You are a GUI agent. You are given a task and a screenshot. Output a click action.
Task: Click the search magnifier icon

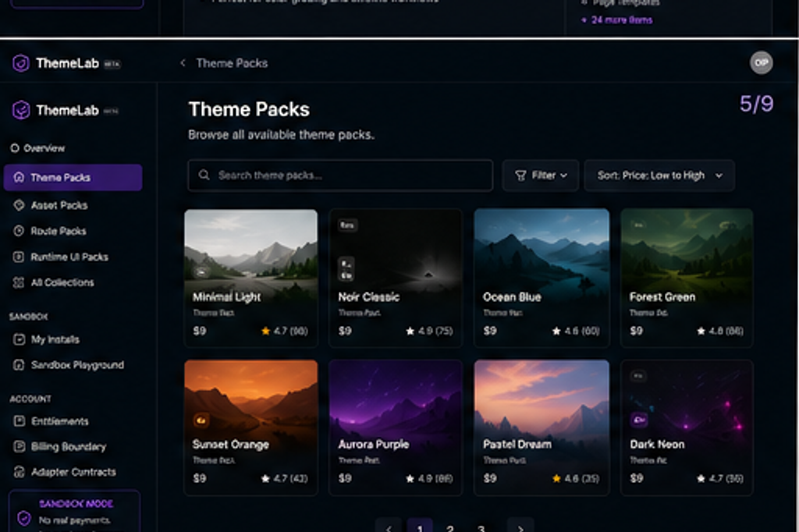point(204,175)
